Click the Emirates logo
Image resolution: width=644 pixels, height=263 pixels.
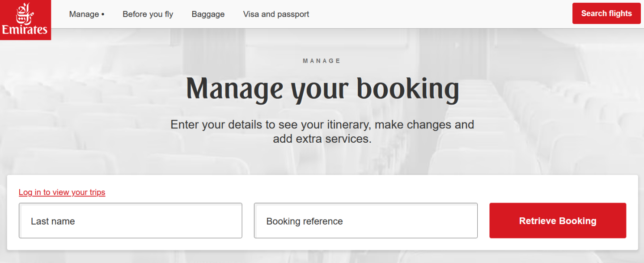25,20
